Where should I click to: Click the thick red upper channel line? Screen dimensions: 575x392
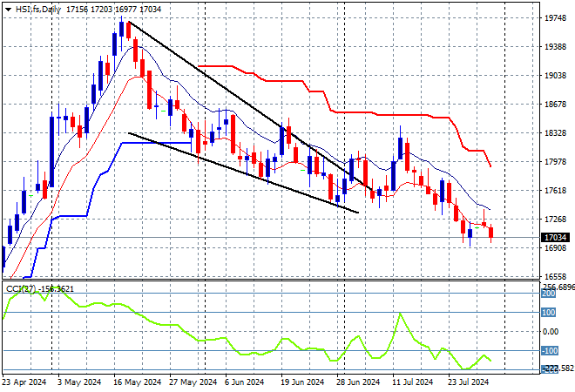345,112
